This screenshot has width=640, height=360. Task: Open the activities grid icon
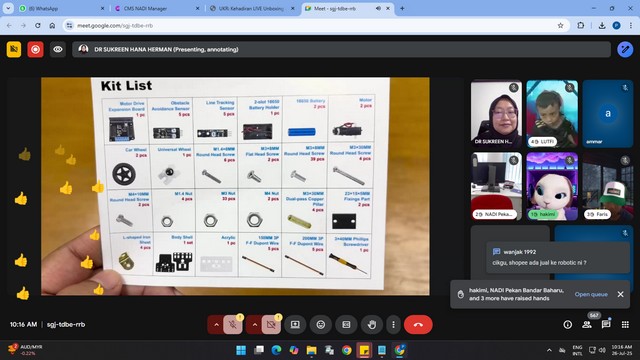coord(625,324)
